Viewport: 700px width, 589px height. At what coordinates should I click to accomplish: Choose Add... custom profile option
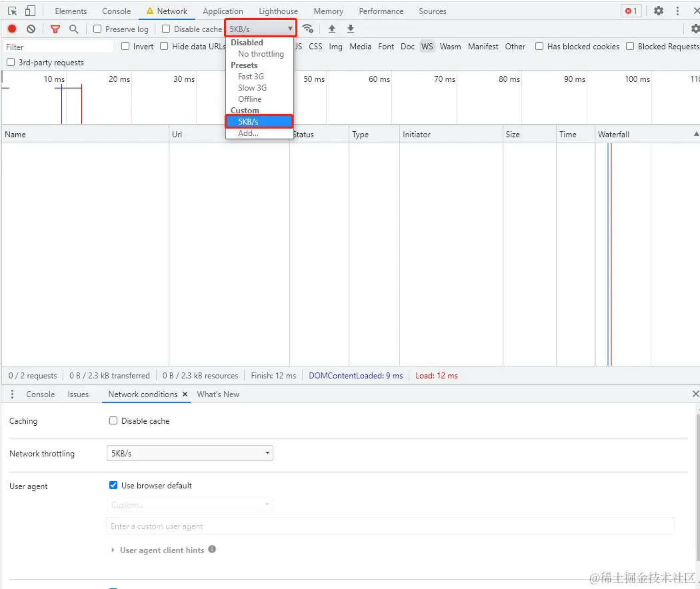(x=248, y=133)
